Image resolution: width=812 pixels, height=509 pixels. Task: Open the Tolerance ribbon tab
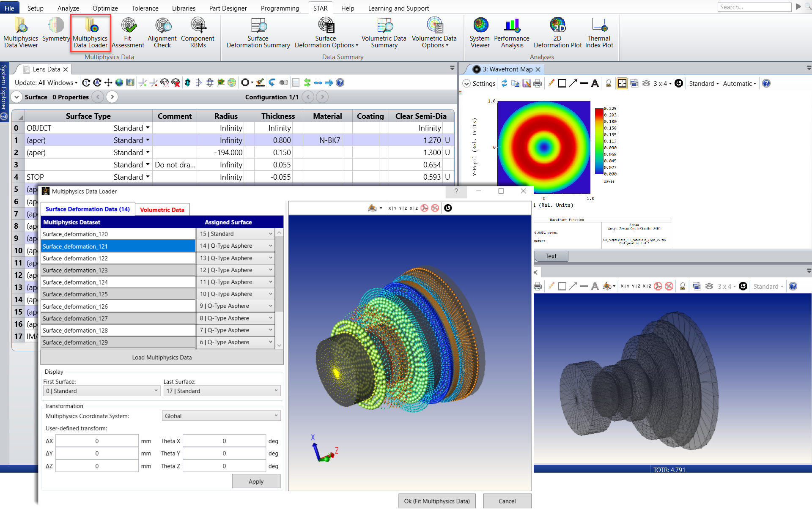(145, 8)
